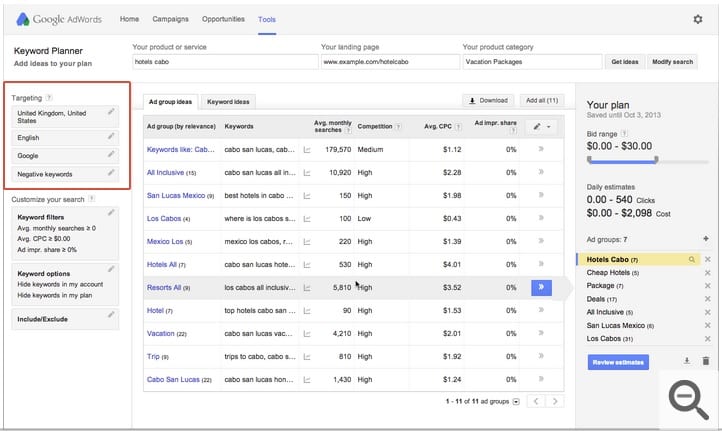This screenshot has height=434, width=722.
Task: Click the Your product category field
Action: (532, 62)
